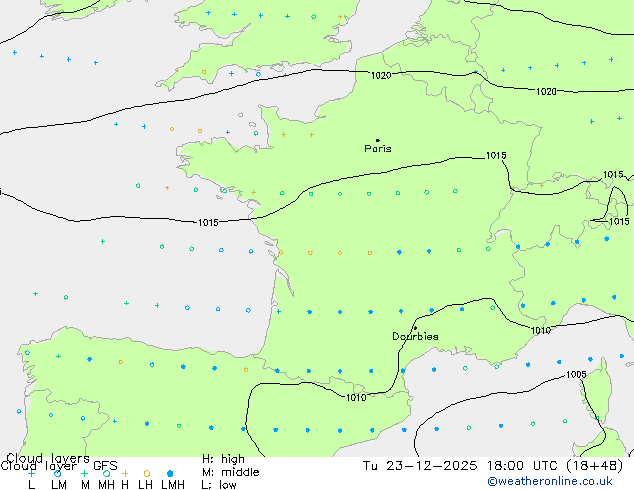The image size is (634, 490).
Task: Click the 'L: low' legend text
Action: [x=219, y=485]
